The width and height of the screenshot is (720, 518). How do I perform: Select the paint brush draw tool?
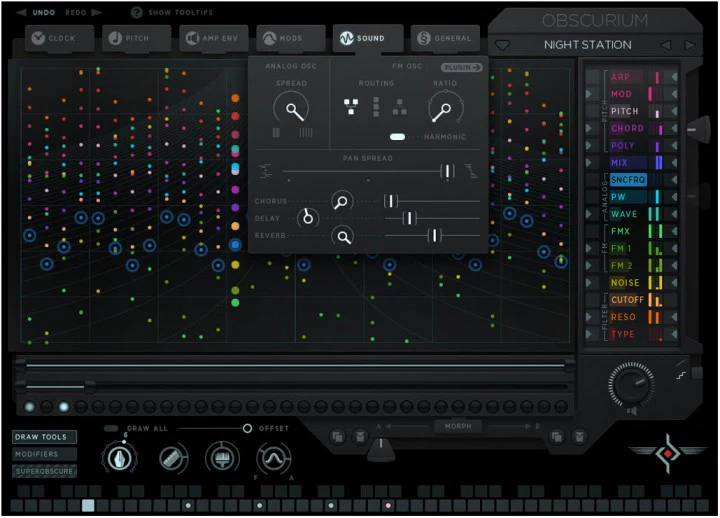[x=223, y=458]
